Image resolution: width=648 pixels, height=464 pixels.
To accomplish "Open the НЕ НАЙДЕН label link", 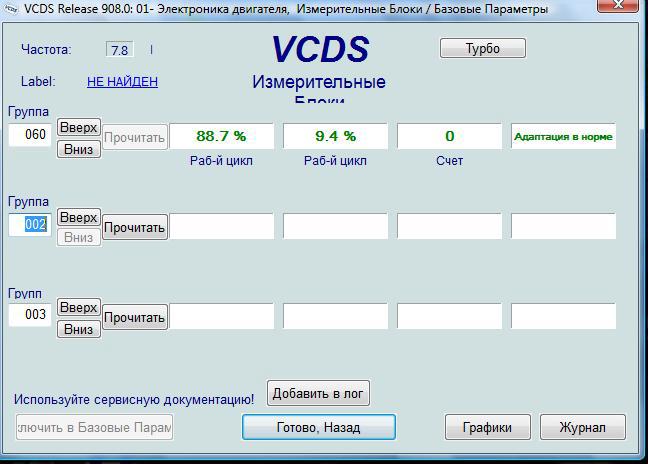I will point(122,82).
